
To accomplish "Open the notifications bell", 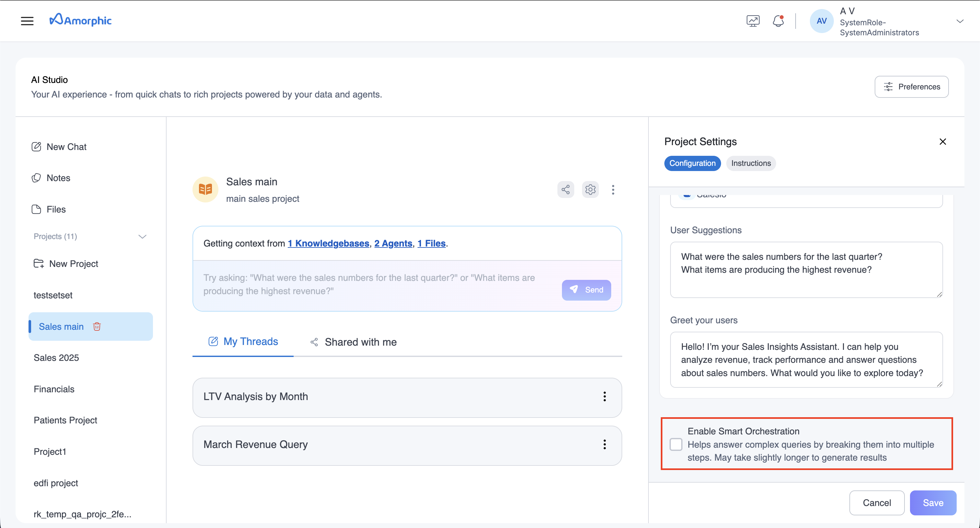I will [778, 21].
